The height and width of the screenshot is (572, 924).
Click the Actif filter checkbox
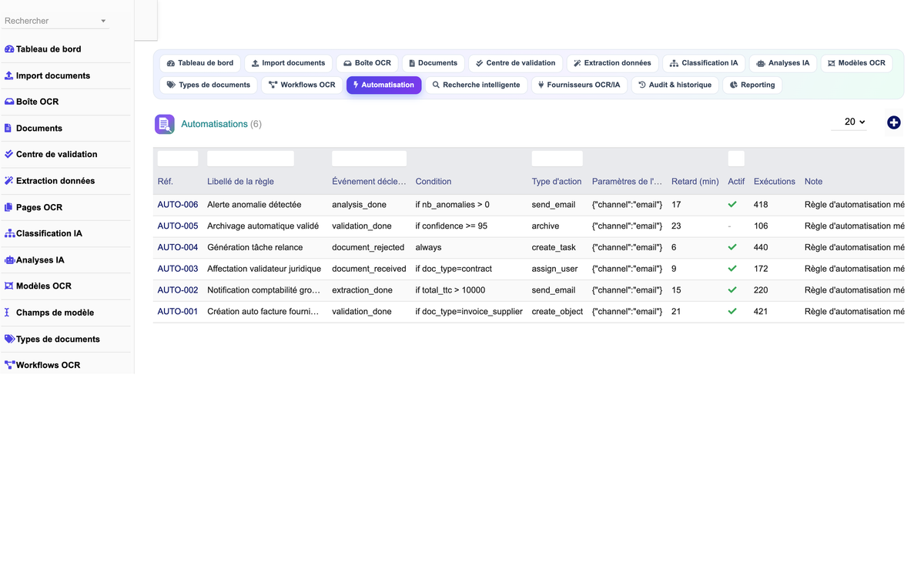click(736, 159)
